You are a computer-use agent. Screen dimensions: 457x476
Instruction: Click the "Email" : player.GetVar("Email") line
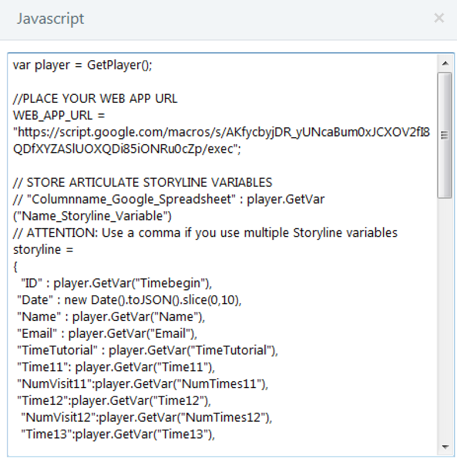click(107, 334)
